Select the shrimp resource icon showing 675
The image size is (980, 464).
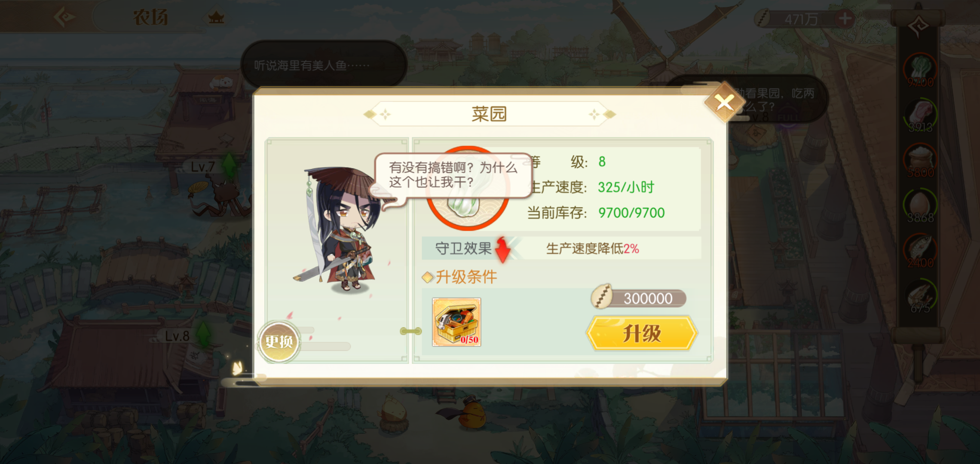coord(920,296)
